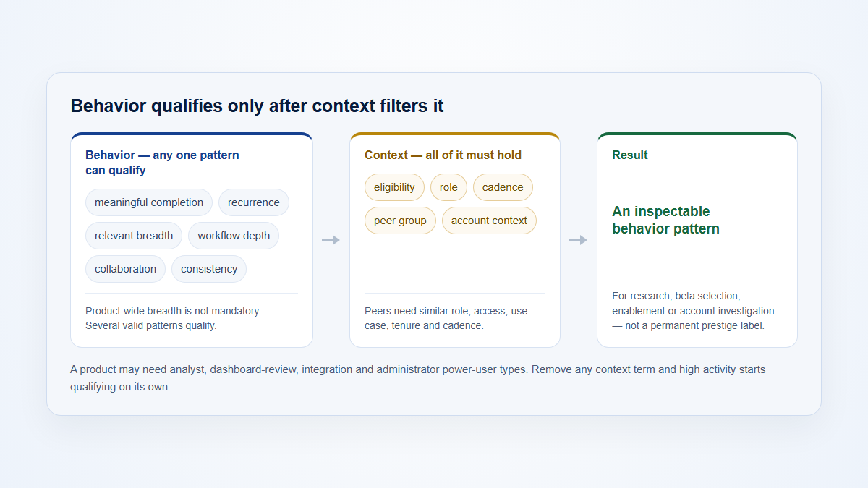Select the meaningful completion chip
This screenshot has height=488, width=868.
[x=149, y=202]
